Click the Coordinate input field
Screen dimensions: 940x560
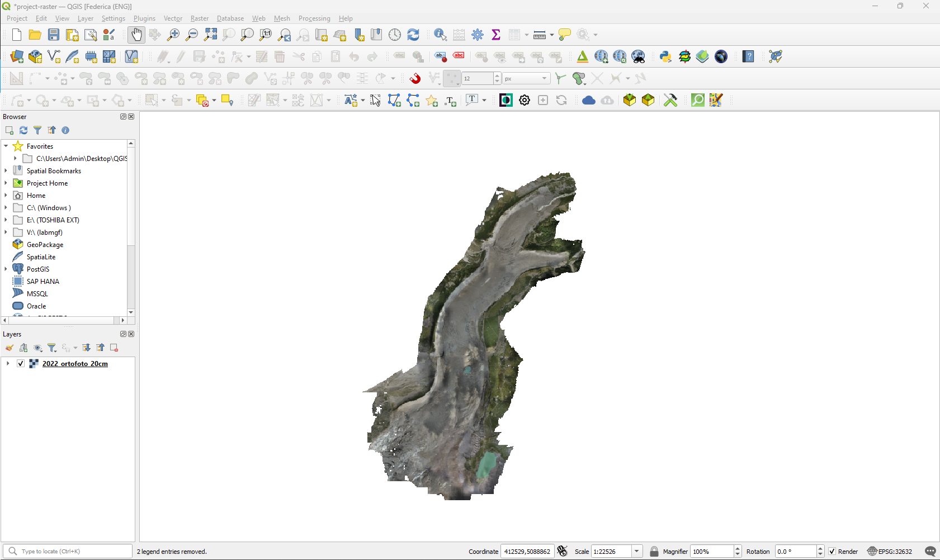(527, 552)
